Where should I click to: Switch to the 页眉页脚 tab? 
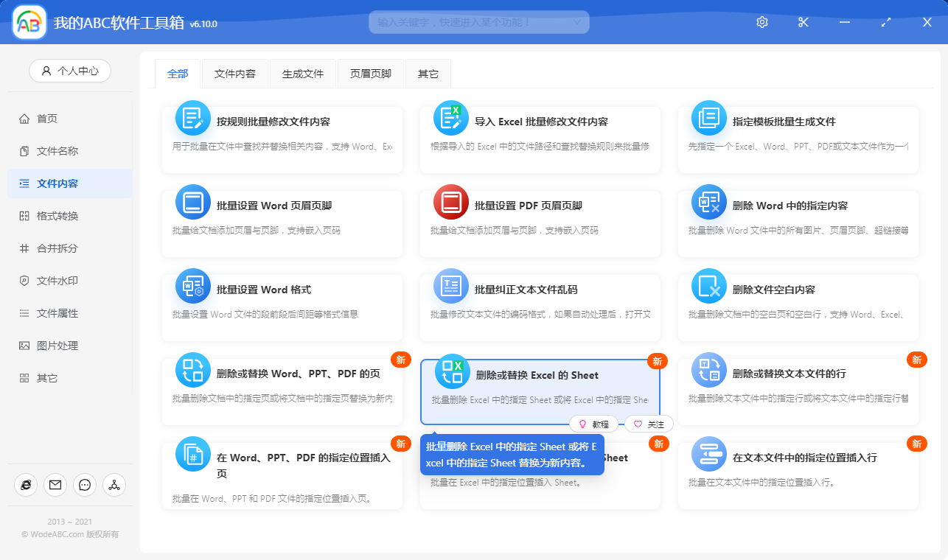click(x=371, y=74)
